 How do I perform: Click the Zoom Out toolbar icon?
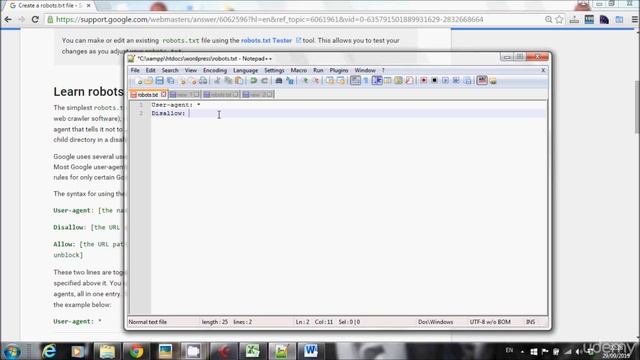pyautogui.click(x=316, y=81)
